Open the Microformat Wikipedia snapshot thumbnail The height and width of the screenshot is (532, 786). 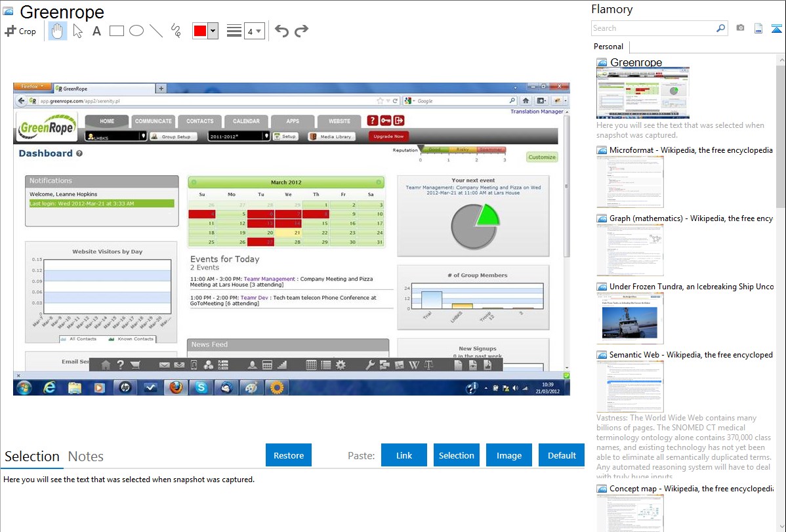point(630,182)
